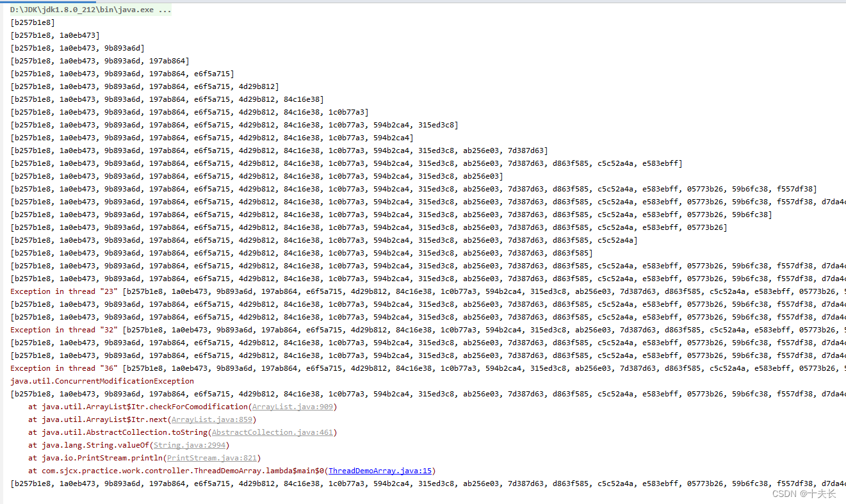
Task: Open the ArrayList.java:909 stack trace link
Action: 293,407
